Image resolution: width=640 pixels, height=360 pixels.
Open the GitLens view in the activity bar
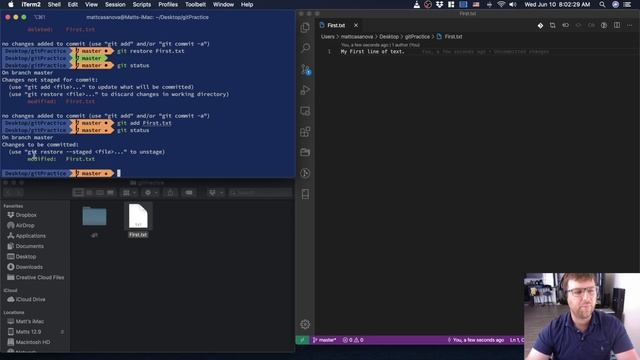[x=305, y=173]
